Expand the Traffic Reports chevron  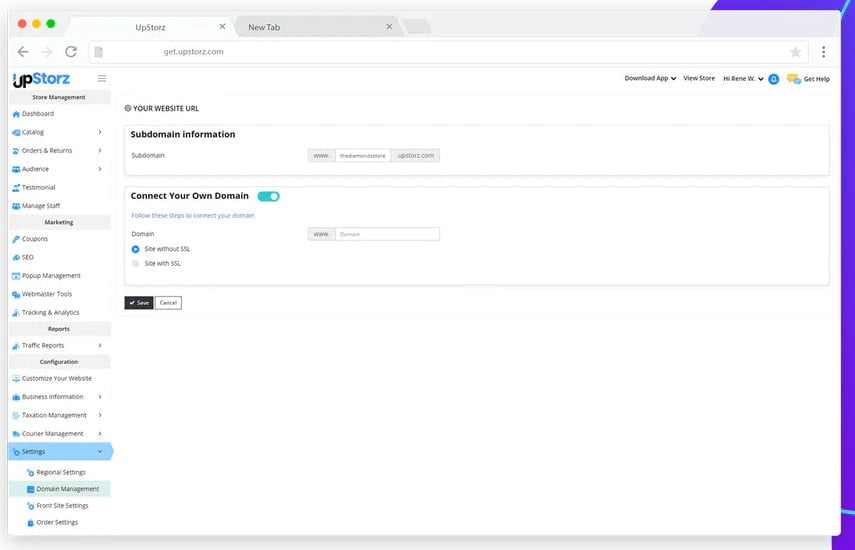coord(100,345)
